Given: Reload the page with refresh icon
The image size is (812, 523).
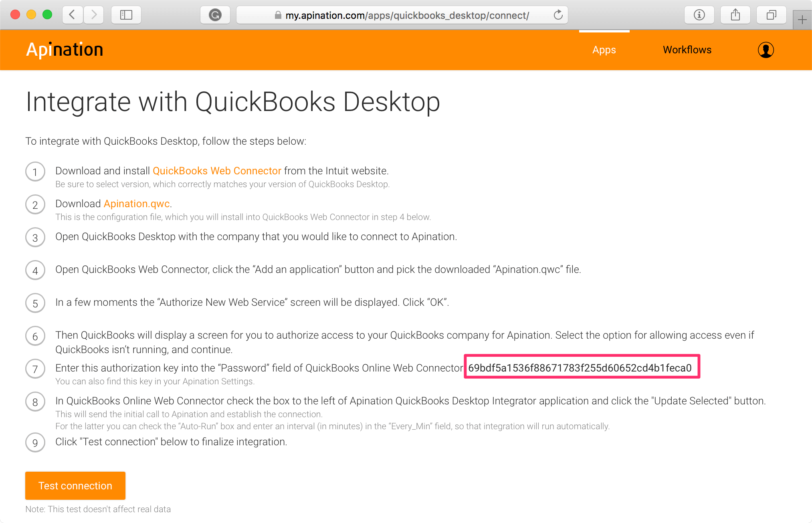Looking at the screenshot, I should [x=558, y=15].
